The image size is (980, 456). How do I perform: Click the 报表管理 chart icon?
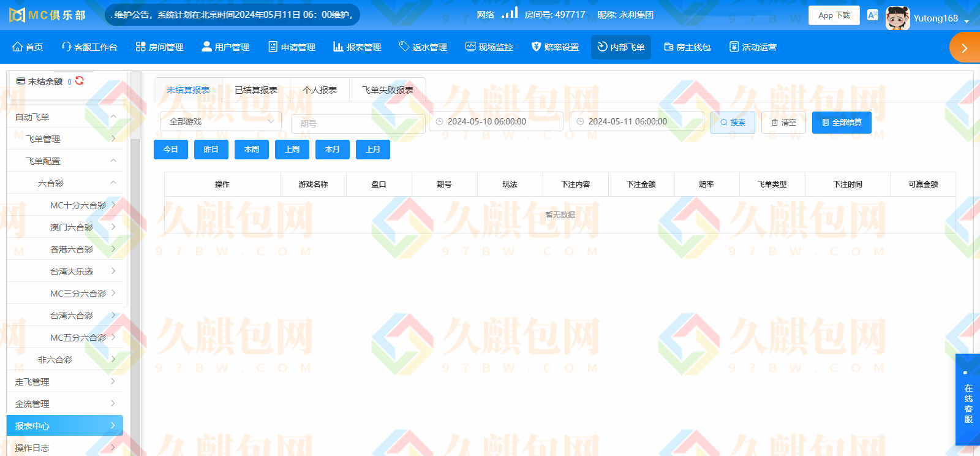pos(338,47)
